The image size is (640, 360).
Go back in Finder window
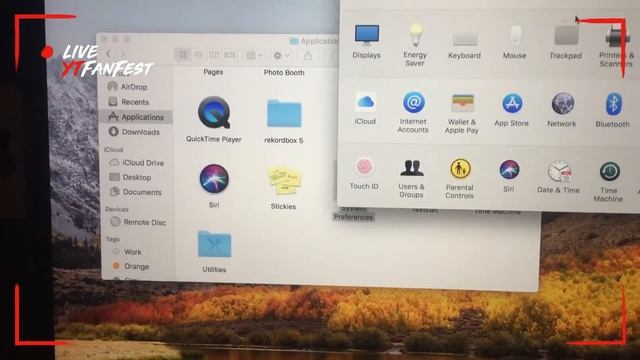click(x=108, y=54)
